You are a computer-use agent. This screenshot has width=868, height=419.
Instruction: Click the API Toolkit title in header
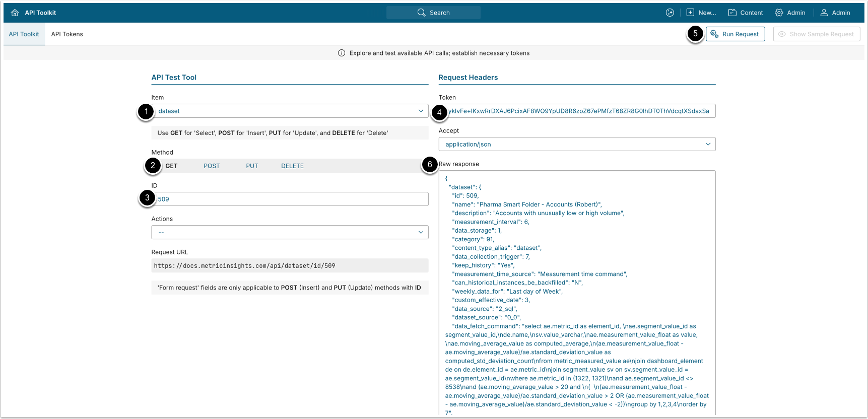[40, 13]
